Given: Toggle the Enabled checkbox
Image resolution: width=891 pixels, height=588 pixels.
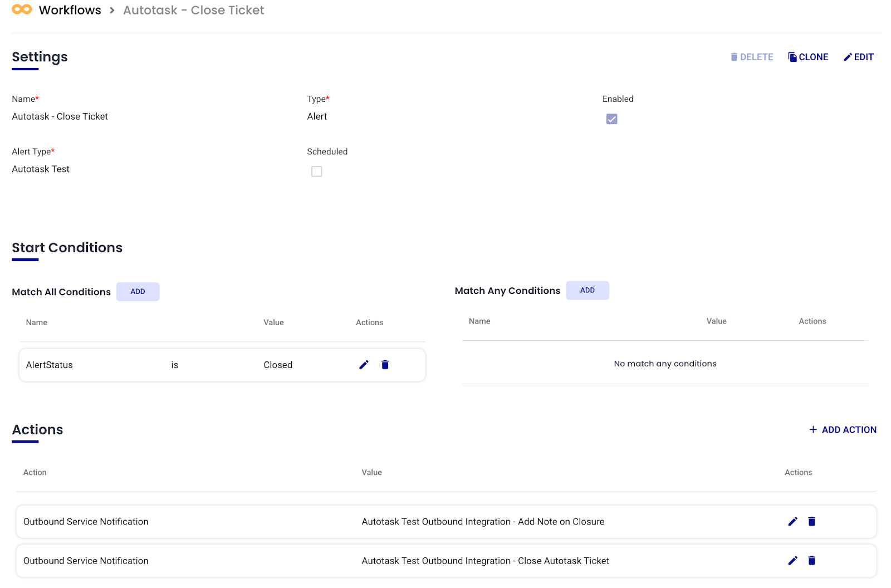Looking at the screenshot, I should pos(611,119).
